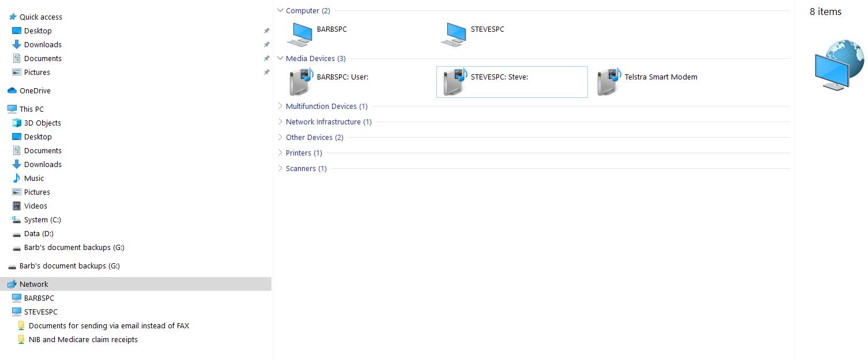This screenshot has height=360, width=868.
Task: Click the OneDrive label in navigation pane
Action: [x=35, y=90]
